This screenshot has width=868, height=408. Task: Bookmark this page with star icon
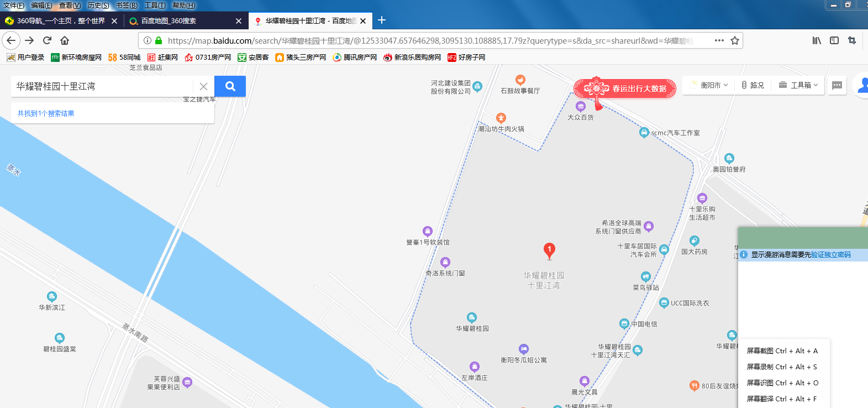click(x=734, y=40)
